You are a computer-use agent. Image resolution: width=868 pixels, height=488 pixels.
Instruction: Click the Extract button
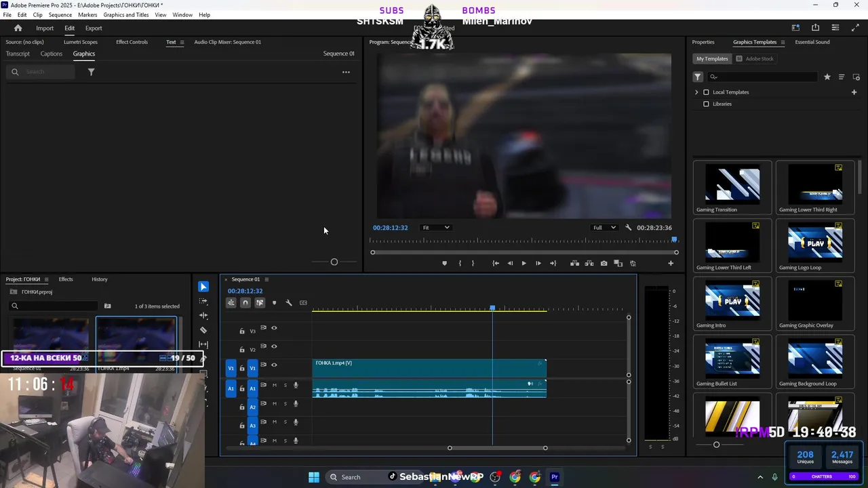coord(589,263)
